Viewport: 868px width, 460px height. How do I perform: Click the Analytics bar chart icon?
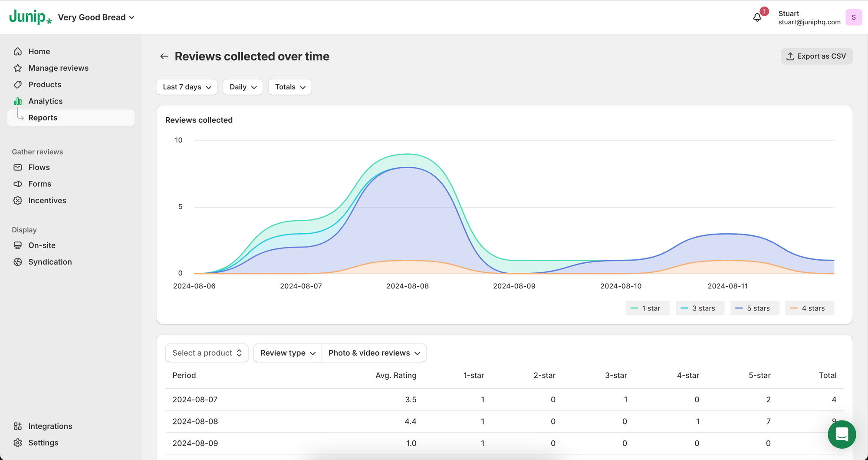18,101
